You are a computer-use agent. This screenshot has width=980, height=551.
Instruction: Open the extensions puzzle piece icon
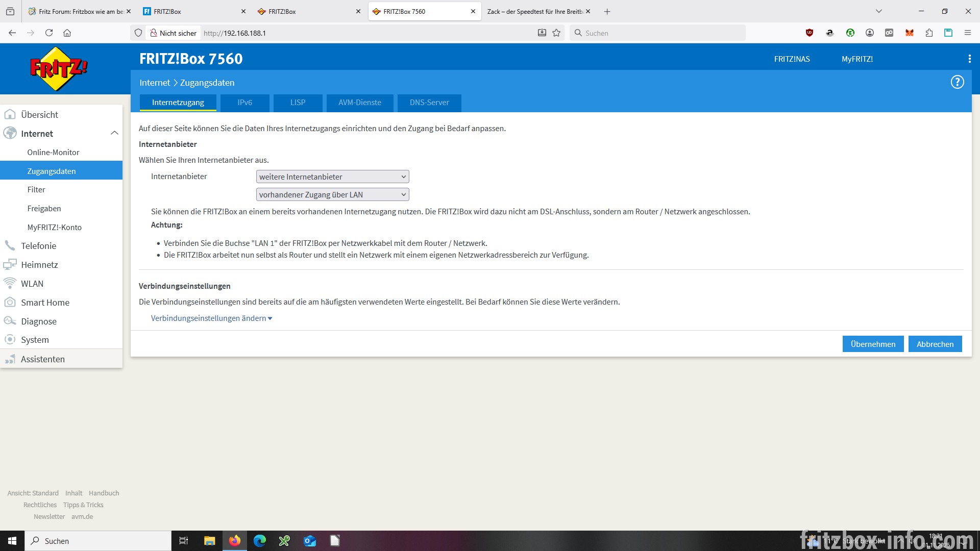click(x=929, y=33)
